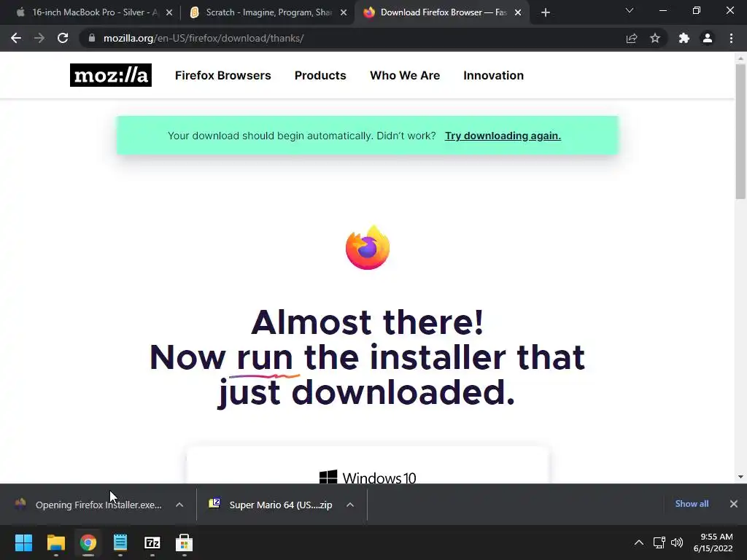The width and height of the screenshot is (747, 560).
Task: Click the network tray icon
Action: point(659,542)
